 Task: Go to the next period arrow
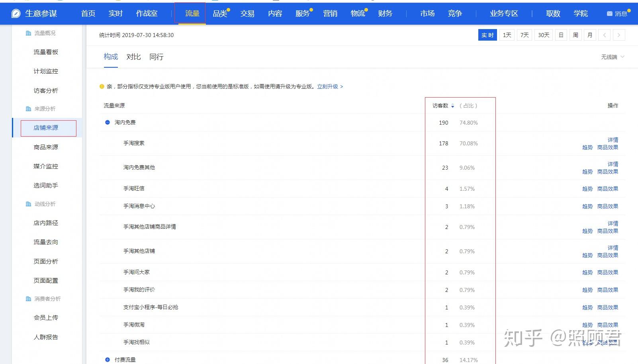point(619,35)
